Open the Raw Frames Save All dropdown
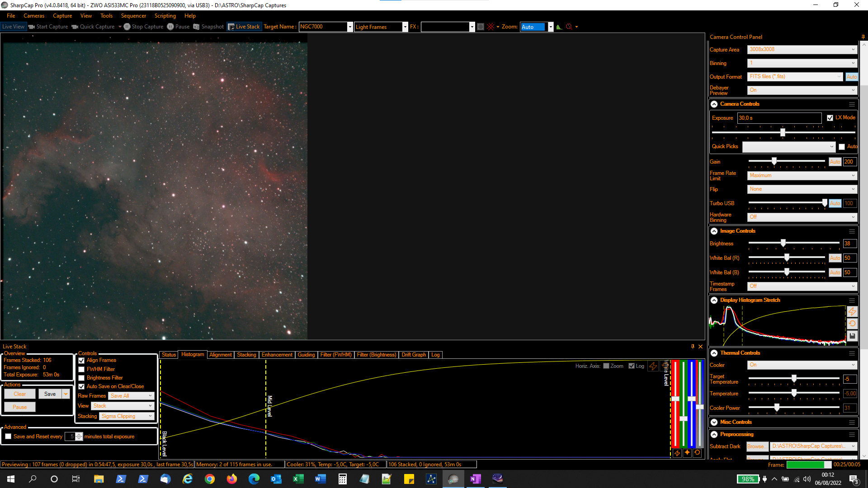 [132, 396]
